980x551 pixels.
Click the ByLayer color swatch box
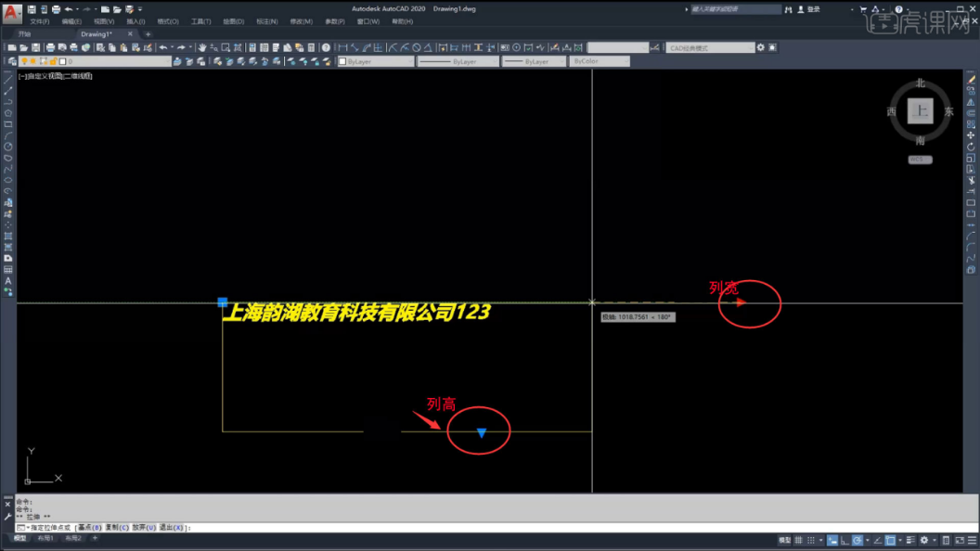point(342,61)
